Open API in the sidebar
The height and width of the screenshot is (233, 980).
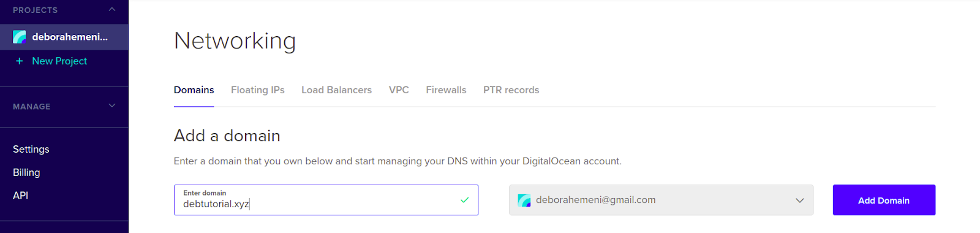pyautogui.click(x=21, y=196)
